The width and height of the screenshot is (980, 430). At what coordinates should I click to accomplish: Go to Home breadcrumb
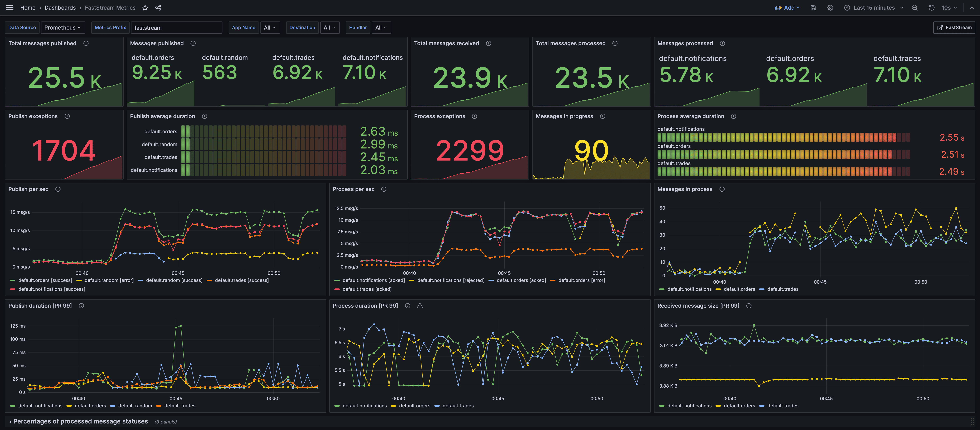pos(28,8)
